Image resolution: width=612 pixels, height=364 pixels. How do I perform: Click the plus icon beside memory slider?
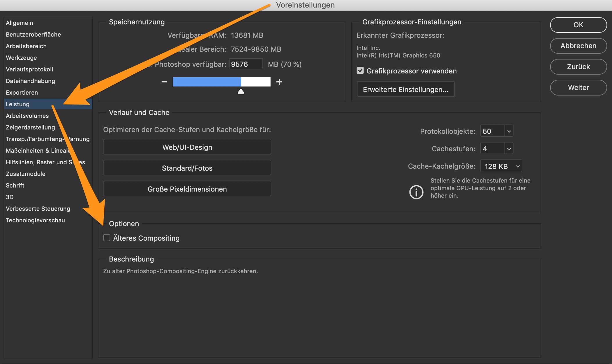tap(279, 82)
